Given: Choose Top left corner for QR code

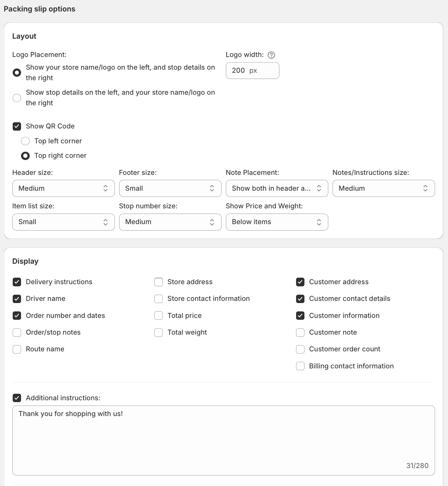Looking at the screenshot, I should [25, 141].
